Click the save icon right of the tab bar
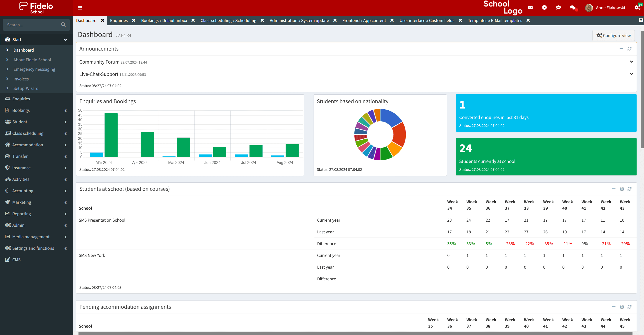This screenshot has width=644, height=335. [640, 20]
